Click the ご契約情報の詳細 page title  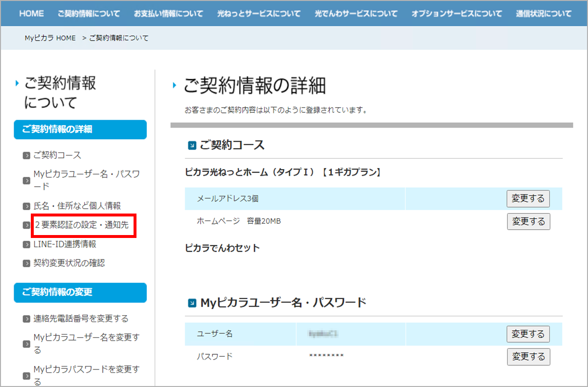(254, 86)
